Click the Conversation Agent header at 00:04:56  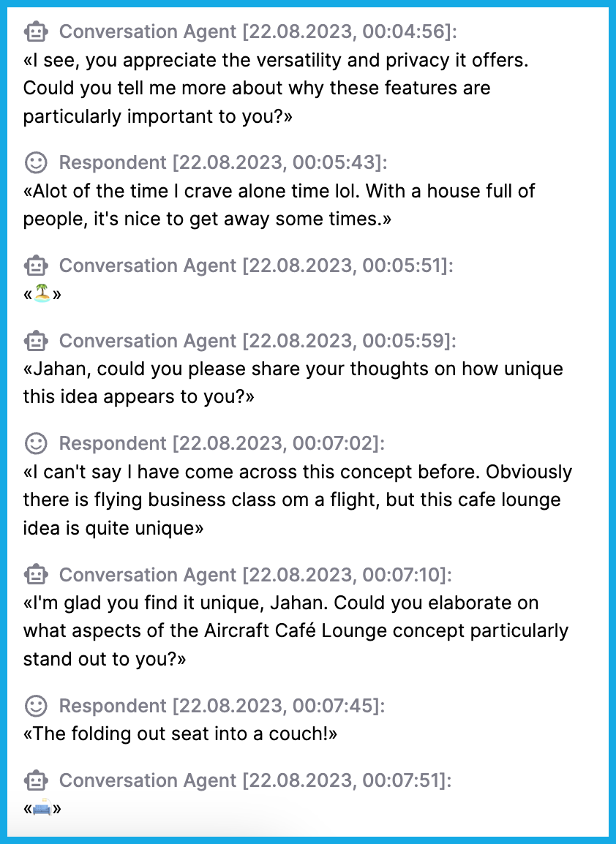pyautogui.click(x=258, y=31)
